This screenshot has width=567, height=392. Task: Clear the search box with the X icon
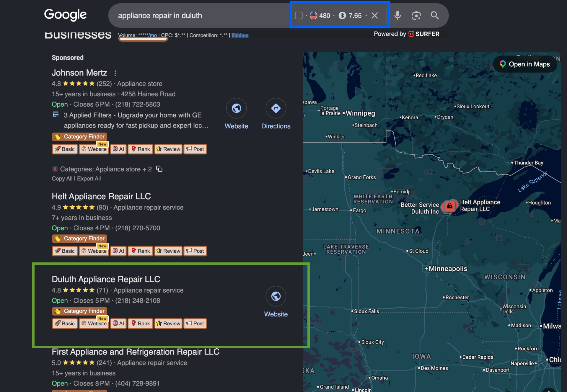click(374, 15)
